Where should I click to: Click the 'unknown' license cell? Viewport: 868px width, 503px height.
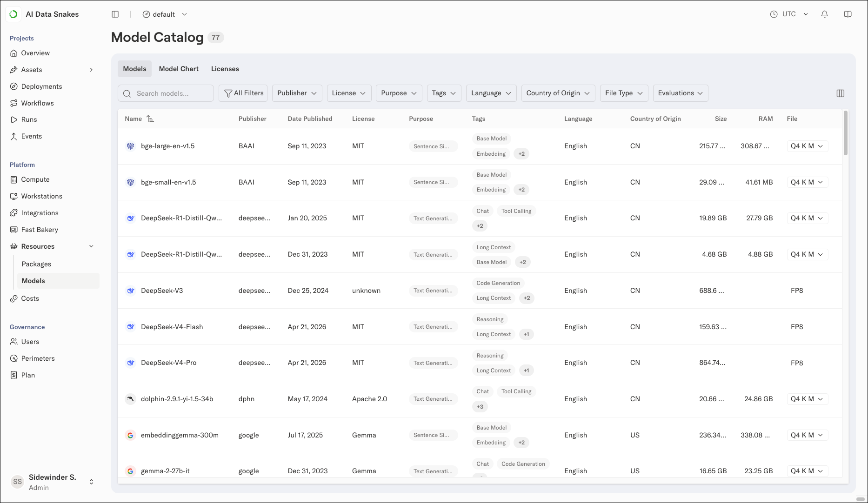366,291
